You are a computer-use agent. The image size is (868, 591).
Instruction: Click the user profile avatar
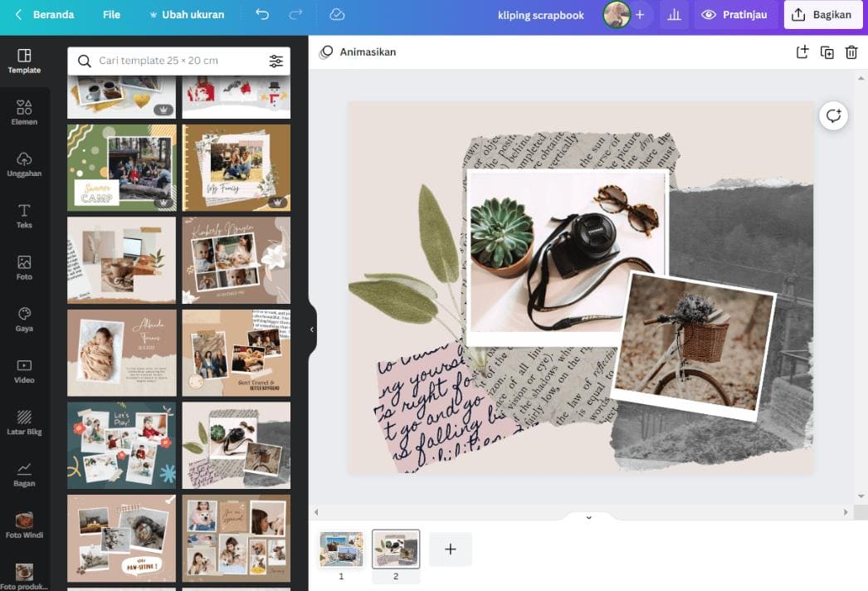[x=616, y=14]
